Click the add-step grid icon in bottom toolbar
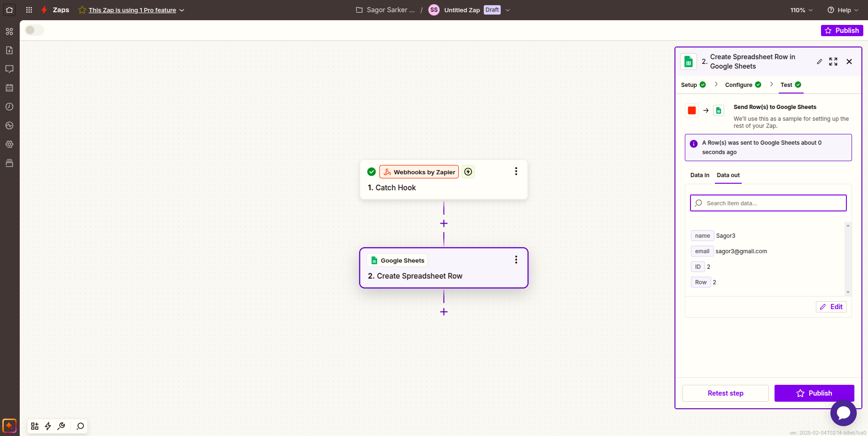The width and height of the screenshot is (868, 436). click(x=35, y=426)
